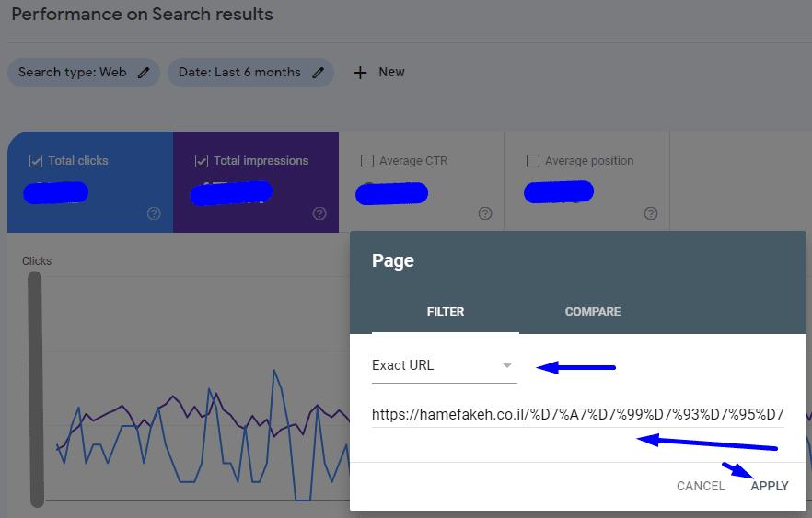812x518 pixels.
Task: Click the pencil icon on Date chip
Action: 318,73
